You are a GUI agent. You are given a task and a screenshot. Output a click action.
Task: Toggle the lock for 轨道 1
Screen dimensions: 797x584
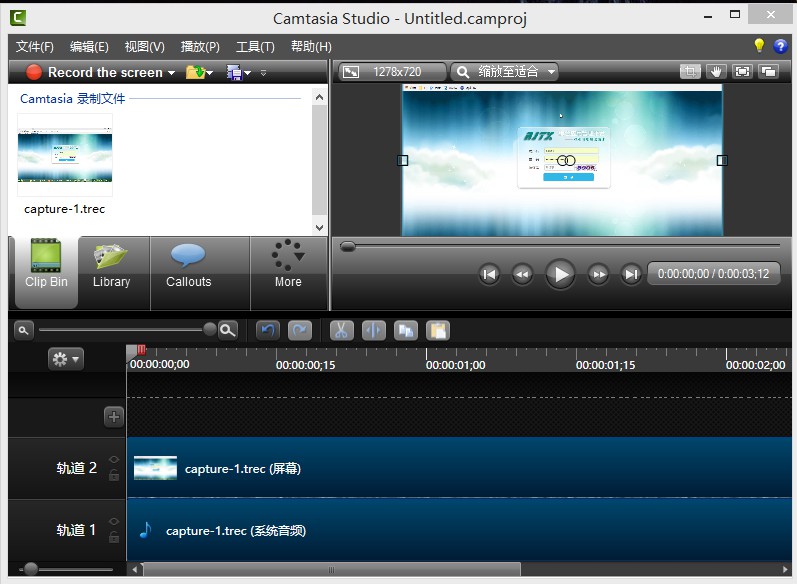(114, 537)
